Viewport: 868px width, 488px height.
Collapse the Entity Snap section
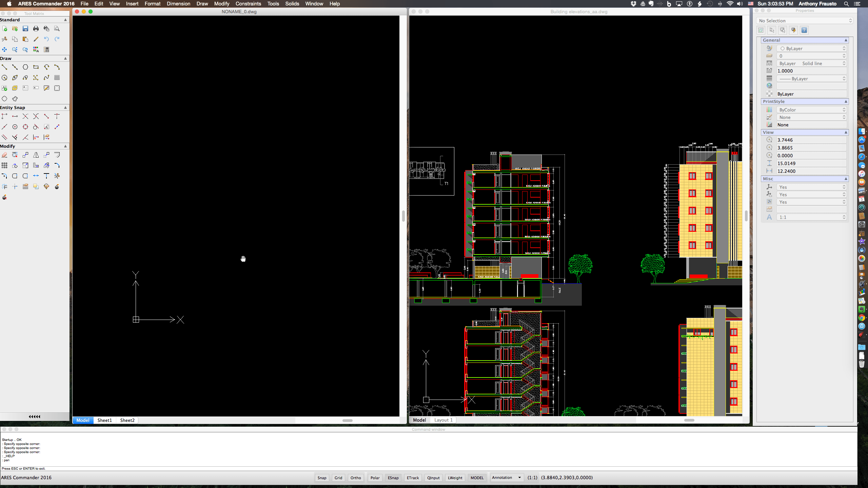coord(65,107)
